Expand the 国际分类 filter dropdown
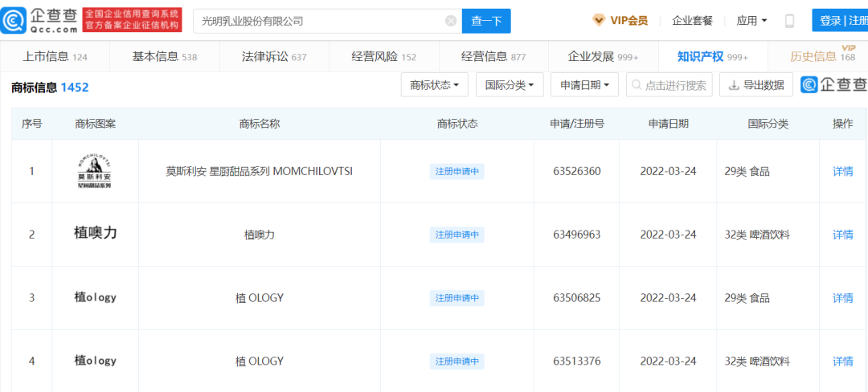The image size is (868, 392). (510, 85)
